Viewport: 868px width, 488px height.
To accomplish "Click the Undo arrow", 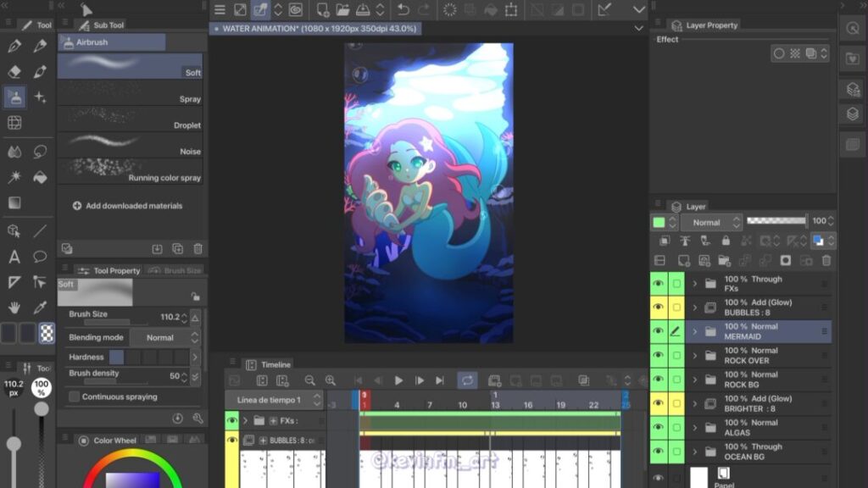I will 403,9.
